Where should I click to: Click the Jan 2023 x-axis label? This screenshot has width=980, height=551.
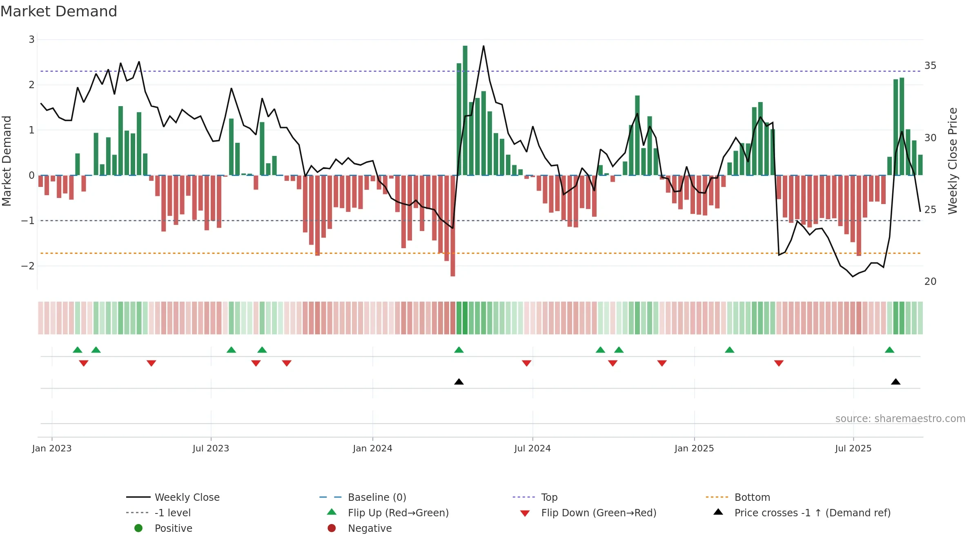52,448
